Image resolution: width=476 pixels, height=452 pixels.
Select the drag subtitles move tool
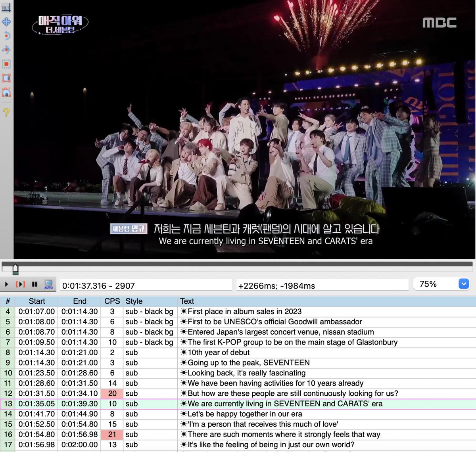tap(6, 21)
